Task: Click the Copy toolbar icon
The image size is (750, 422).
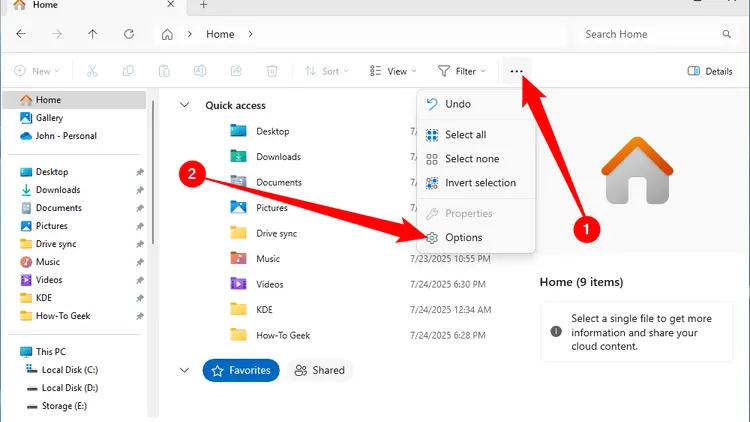Action: pos(128,71)
